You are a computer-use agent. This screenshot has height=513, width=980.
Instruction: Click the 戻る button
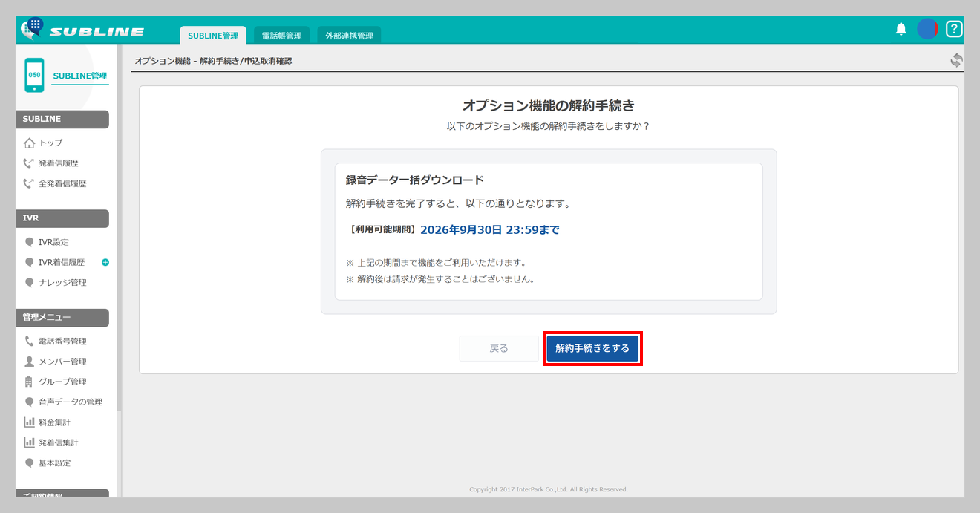click(499, 348)
